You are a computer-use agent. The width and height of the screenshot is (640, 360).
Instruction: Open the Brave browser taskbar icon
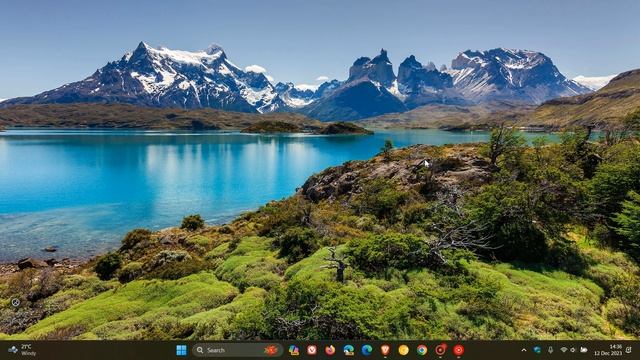385,350
